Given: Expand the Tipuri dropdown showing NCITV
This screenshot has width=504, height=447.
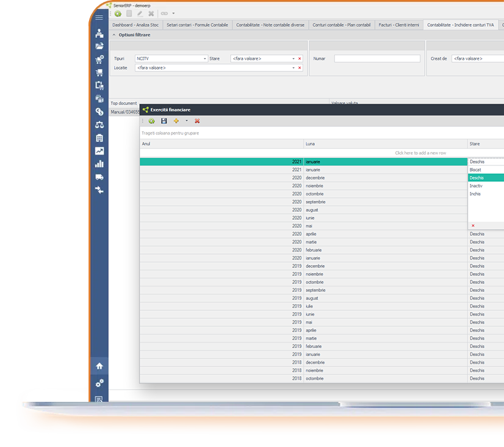Looking at the screenshot, I should [x=205, y=59].
